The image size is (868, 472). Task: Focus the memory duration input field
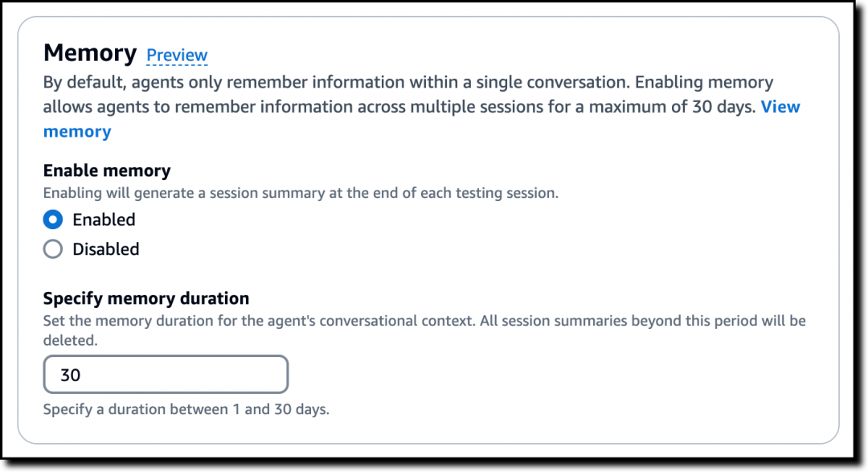tap(166, 375)
